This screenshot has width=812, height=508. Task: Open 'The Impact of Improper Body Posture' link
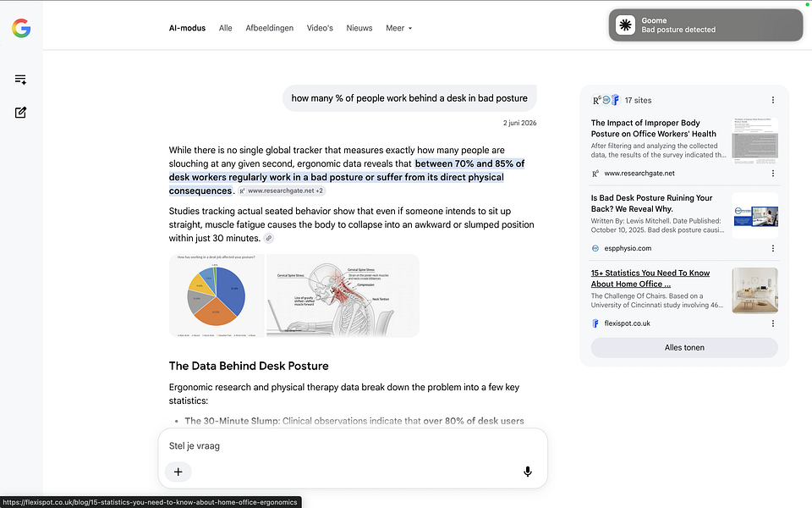tap(654, 128)
